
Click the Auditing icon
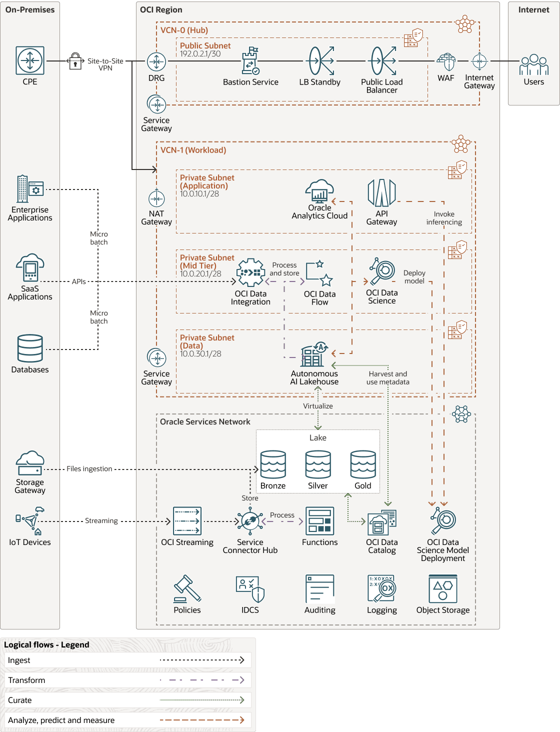pos(319,588)
